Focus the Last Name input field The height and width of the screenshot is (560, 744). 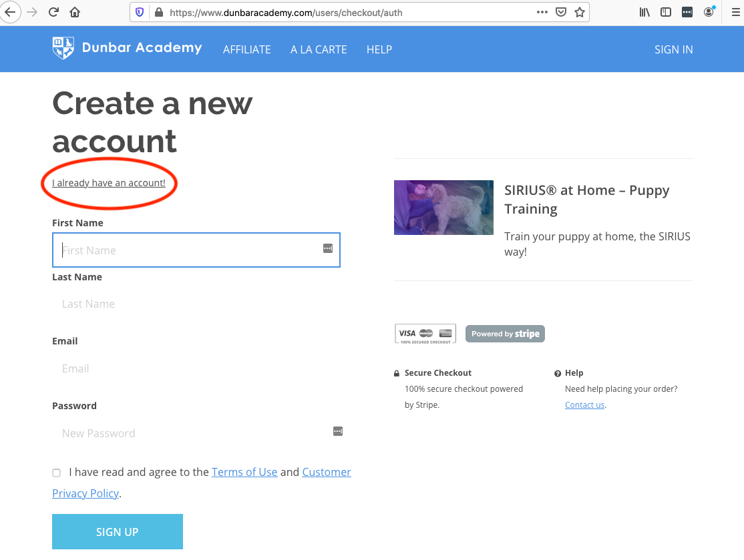coord(196,304)
